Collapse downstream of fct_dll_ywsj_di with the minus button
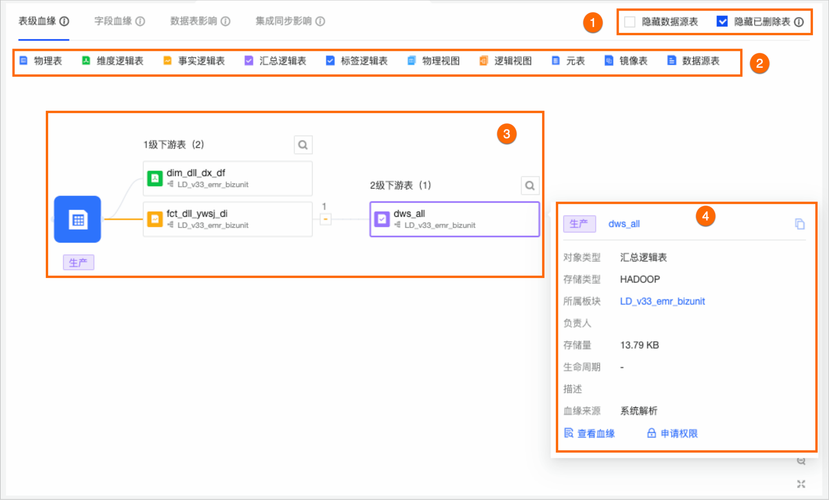Viewport: 829px width, 500px height. (325, 219)
